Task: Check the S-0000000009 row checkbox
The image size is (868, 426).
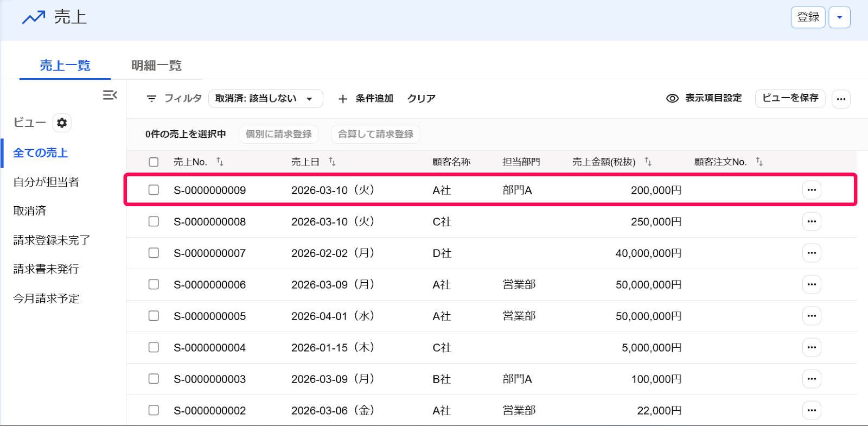Action: pos(154,190)
